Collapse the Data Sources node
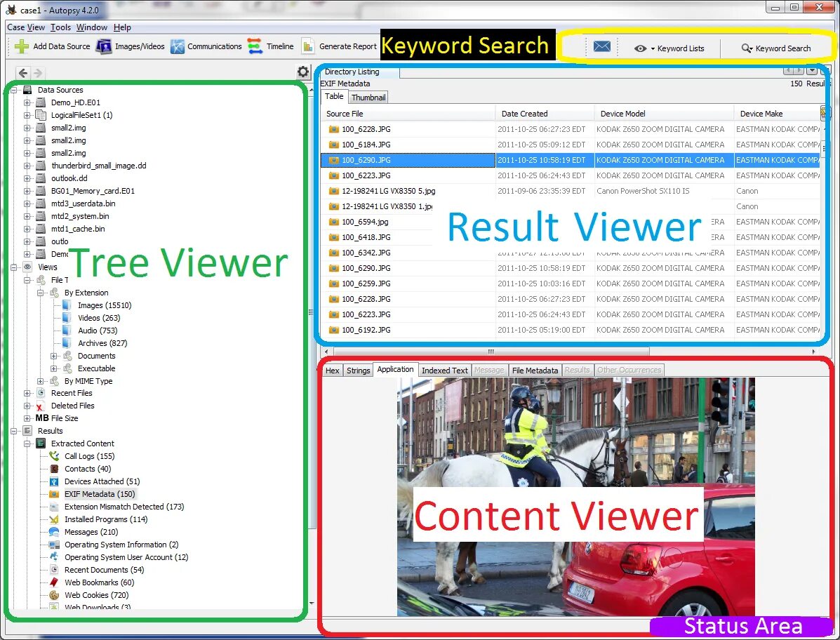The height and width of the screenshot is (640, 840). pos(14,90)
